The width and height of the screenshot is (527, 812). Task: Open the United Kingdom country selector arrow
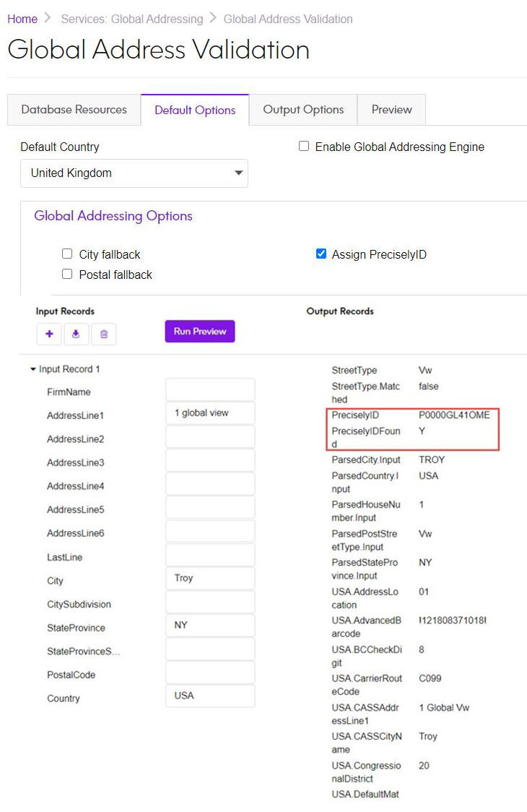click(239, 173)
